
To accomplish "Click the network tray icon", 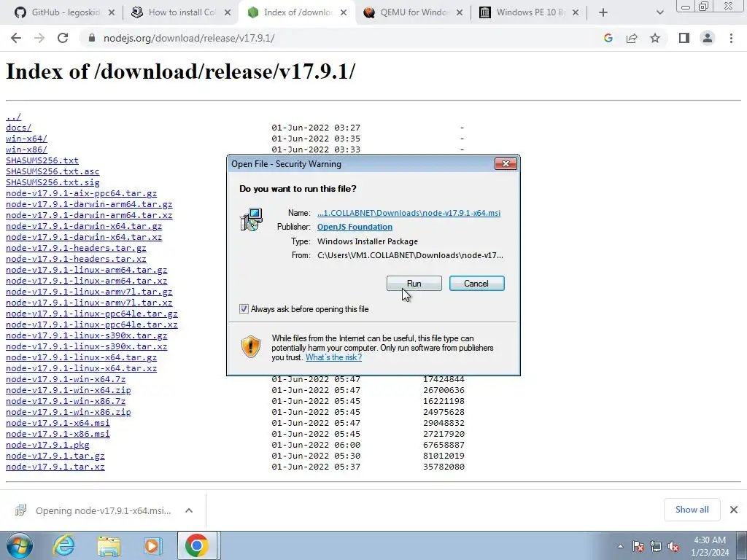I will pyautogui.click(x=656, y=546).
